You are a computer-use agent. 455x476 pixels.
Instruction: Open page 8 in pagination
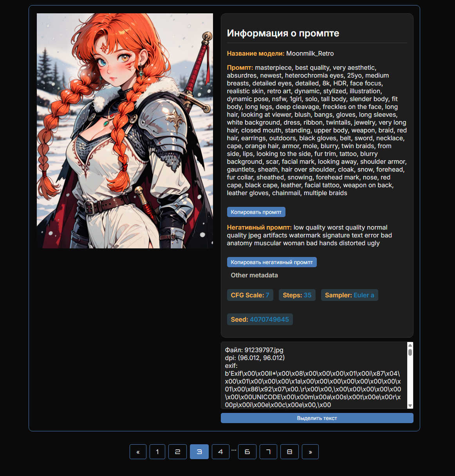pyautogui.click(x=289, y=452)
